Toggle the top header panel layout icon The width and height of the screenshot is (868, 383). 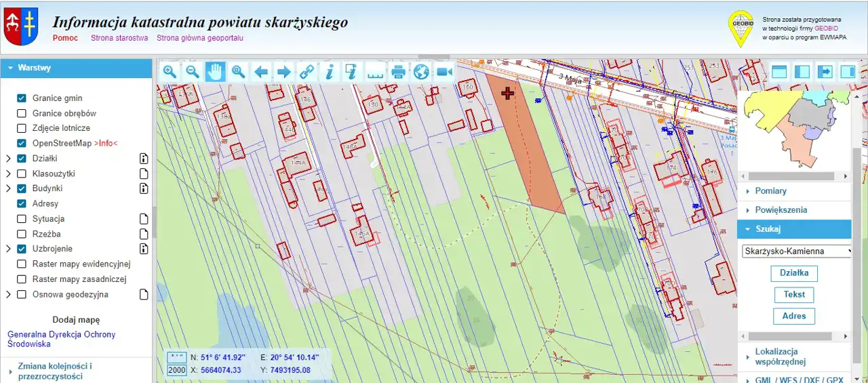tap(779, 72)
